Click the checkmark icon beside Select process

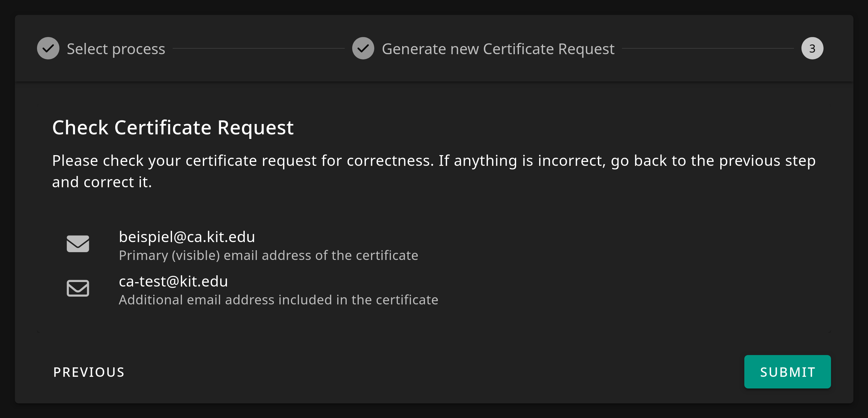48,48
